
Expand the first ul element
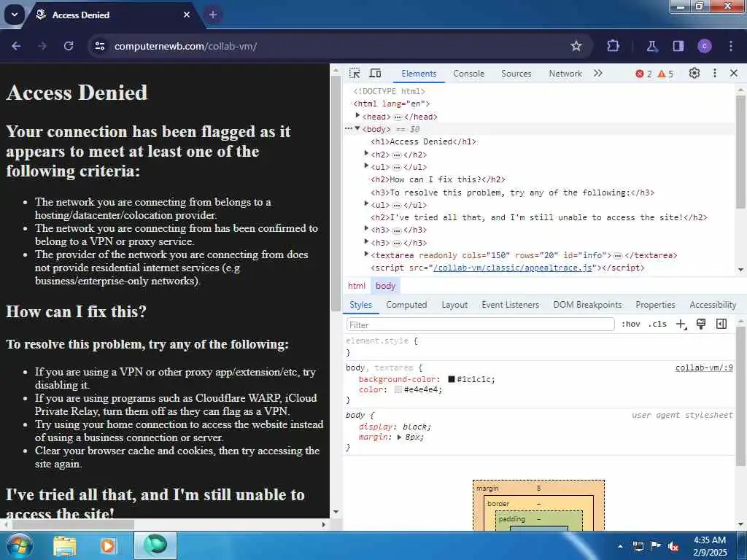click(366, 166)
